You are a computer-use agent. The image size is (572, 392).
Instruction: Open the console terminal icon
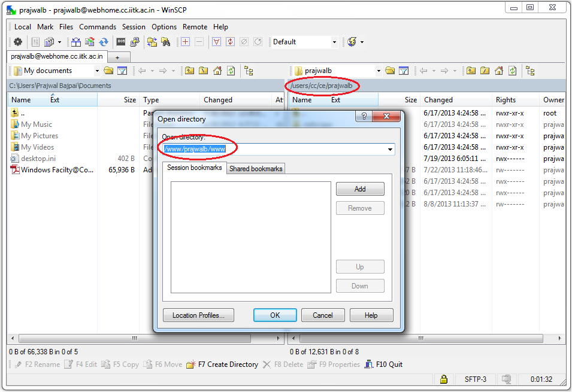[x=121, y=42]
